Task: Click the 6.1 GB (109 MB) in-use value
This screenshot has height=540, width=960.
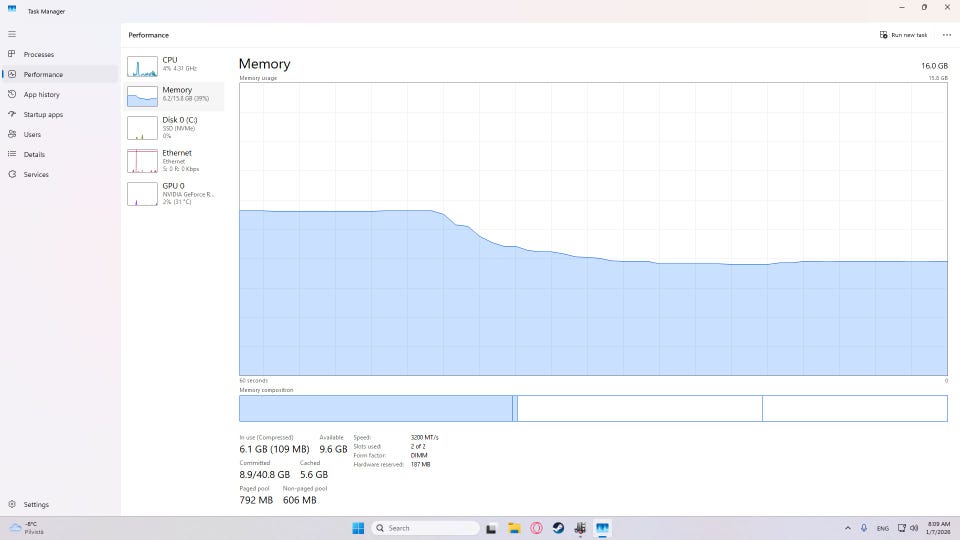Action: pyautogui.click(x=274, y=449)
